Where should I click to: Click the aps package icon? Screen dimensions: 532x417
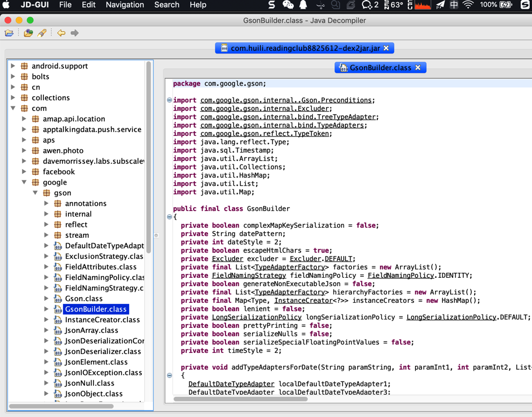pos(35,140)
